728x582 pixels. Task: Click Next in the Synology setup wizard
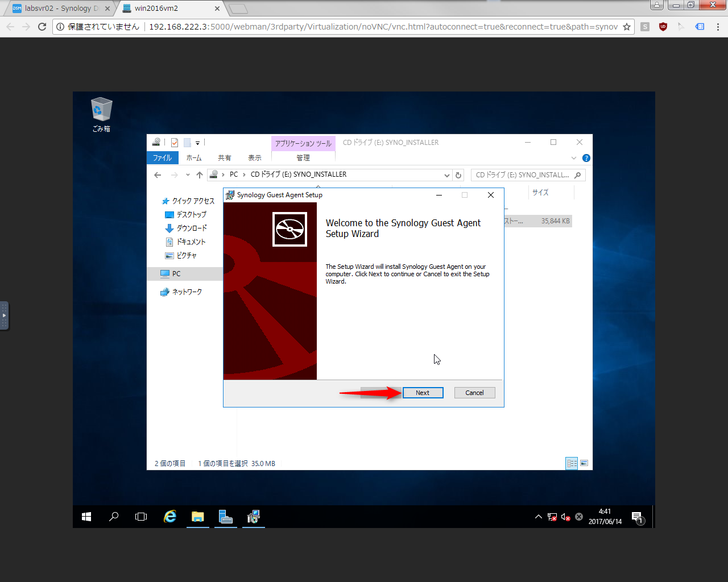(x=423, y=393)
